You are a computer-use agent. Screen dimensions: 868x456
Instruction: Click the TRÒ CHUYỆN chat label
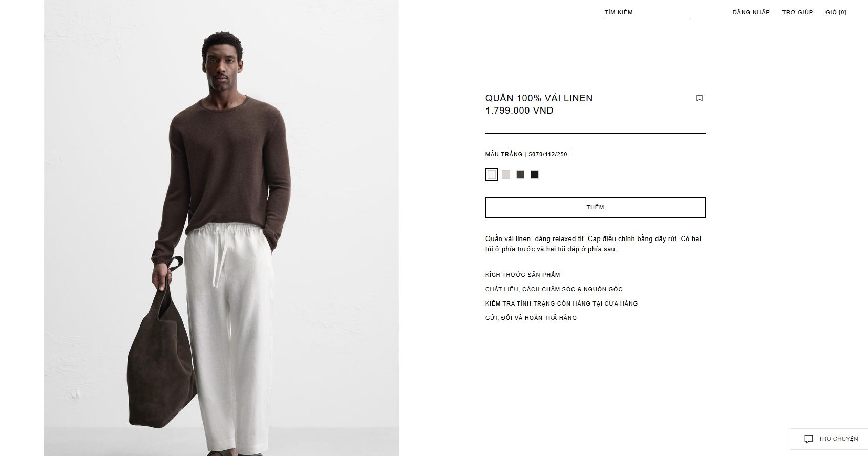[838, 439]
